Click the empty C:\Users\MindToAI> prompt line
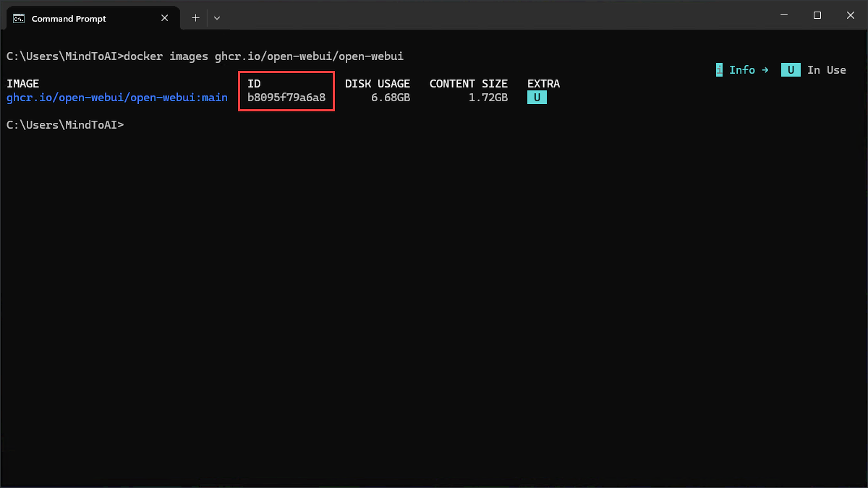This screenshot has height=488, width=868. [x=65, y=125]
